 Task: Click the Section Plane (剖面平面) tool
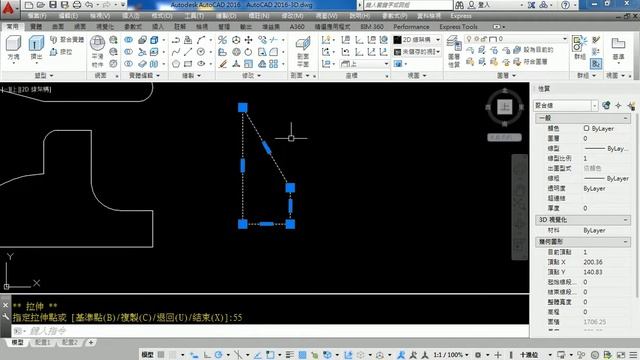point(303,51)
